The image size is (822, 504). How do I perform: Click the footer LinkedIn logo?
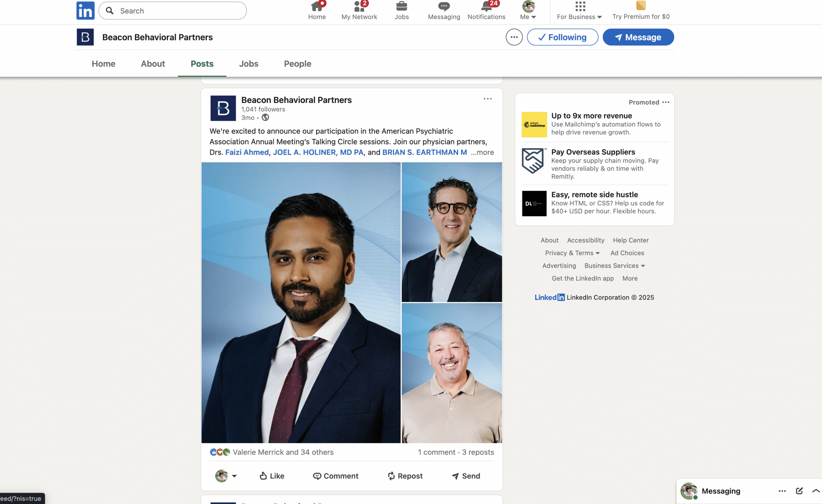click(x=549, y=297)
